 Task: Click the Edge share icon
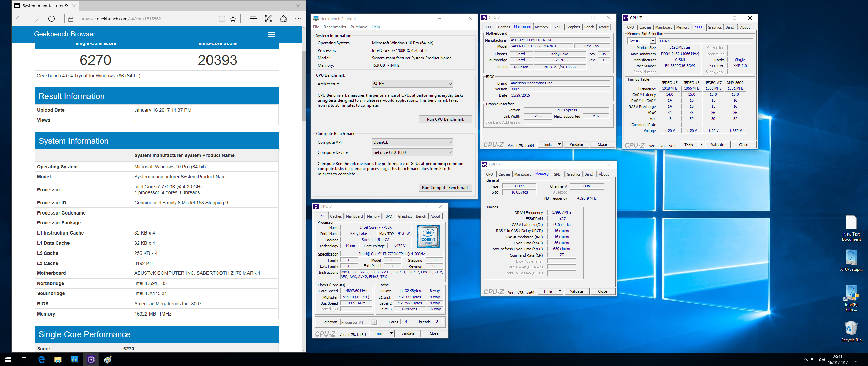click(283, 19)
